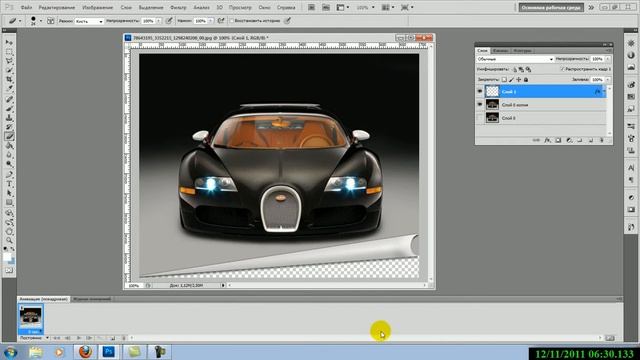This screenshot has width=640, height=360.
Task: Switch to the "Каналы" tab
Action: point(500,51)
